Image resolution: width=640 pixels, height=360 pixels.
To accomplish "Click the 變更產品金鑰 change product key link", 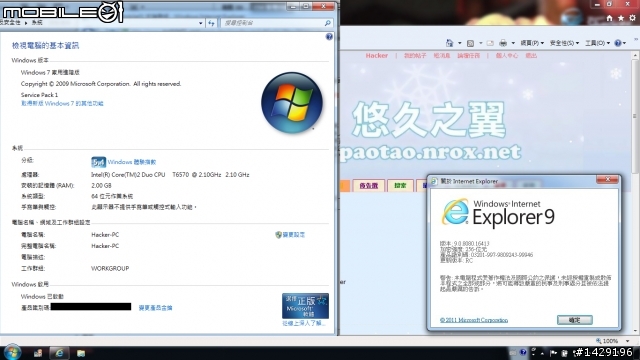I will pyautogui.click(x=156, y=308).
